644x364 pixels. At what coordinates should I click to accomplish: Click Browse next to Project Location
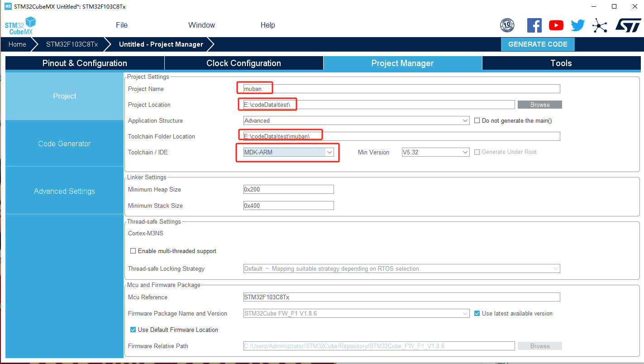(540, 105)
